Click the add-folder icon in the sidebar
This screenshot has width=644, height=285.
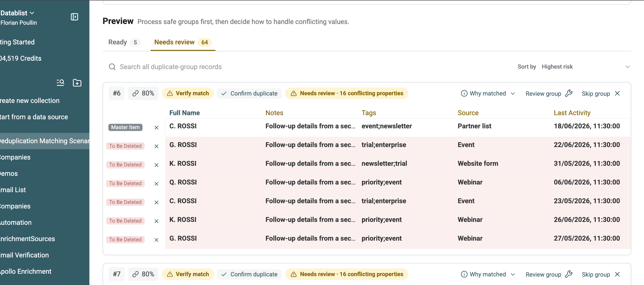pyautogui.click(x=77, y=83)
